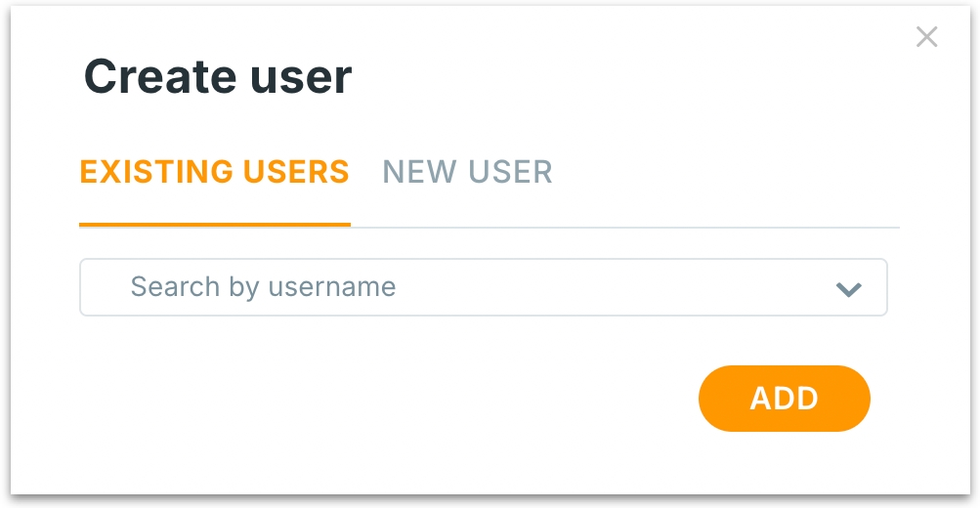Open the NEW USER section
The width and height of the screenshot is (980, 508).
pos(467,173)
